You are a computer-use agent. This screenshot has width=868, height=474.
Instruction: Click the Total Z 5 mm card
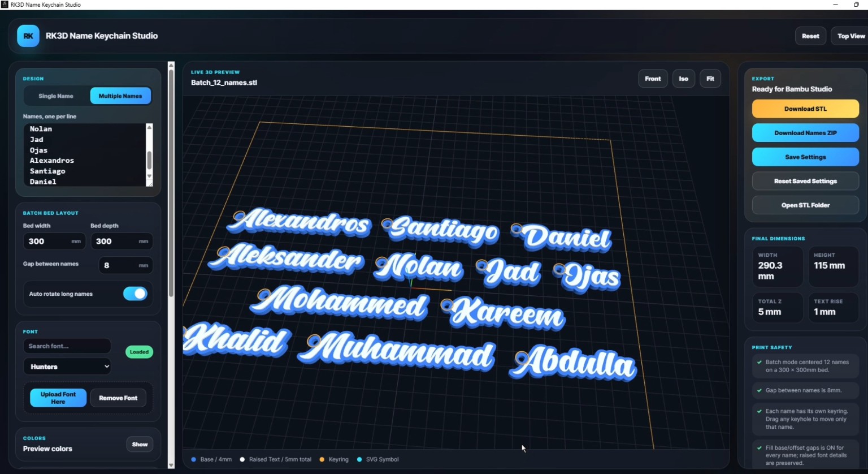pyautogui.click(x=777, y=308)
